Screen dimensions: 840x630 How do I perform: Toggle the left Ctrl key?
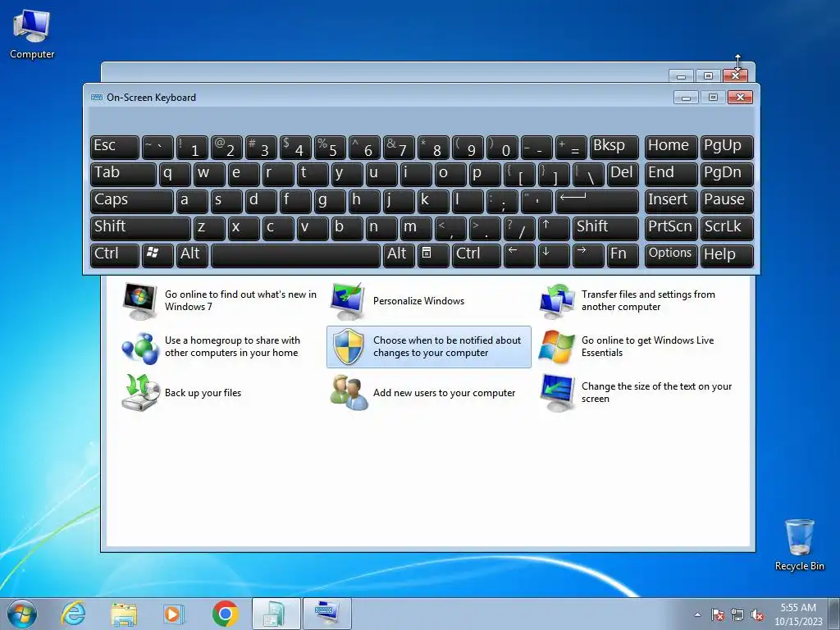115,254
